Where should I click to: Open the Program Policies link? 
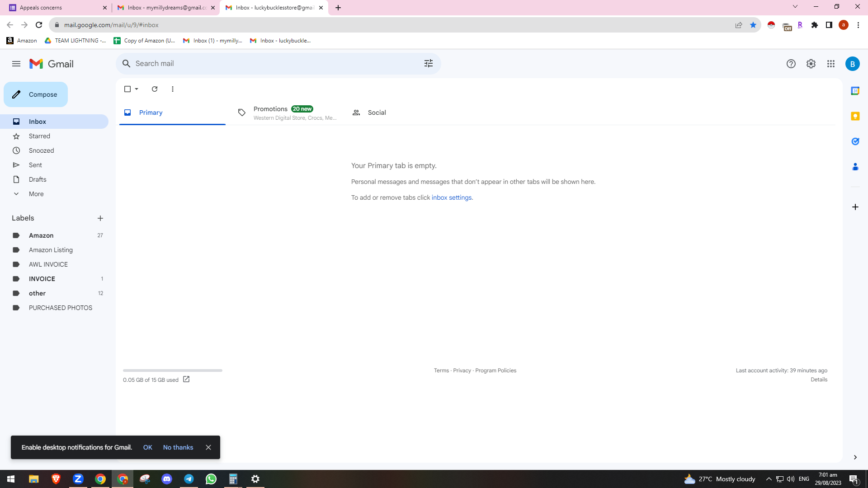click(x=496, y=371)
